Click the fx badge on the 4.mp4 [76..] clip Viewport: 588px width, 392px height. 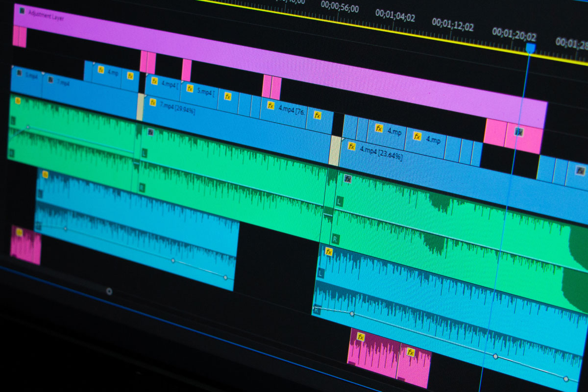pos(270,106)
